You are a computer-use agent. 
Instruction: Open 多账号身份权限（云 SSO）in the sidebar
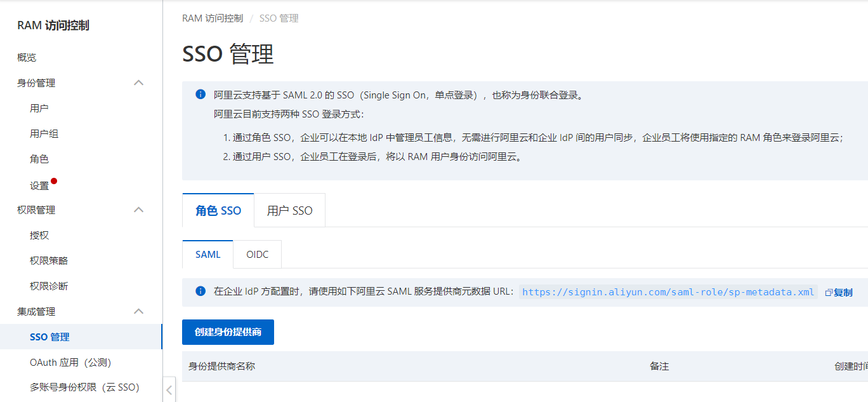pyautogui.click(x=84, y=387)
